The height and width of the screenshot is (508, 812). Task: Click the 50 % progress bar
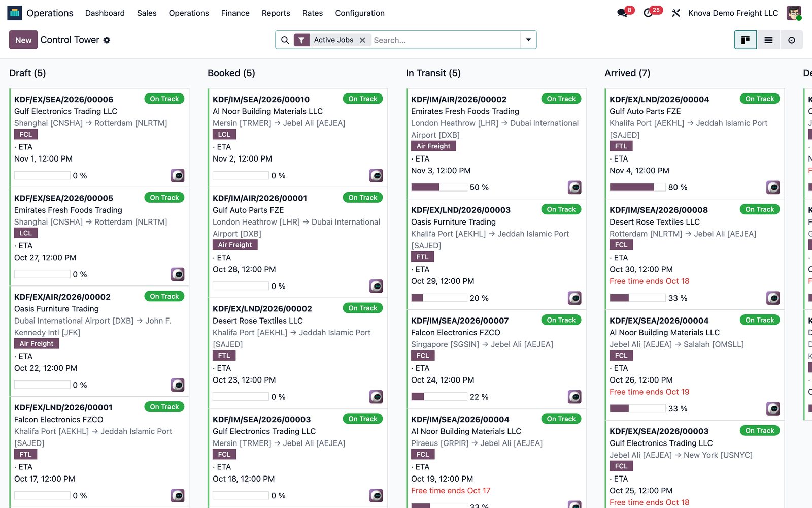point(439,187)
